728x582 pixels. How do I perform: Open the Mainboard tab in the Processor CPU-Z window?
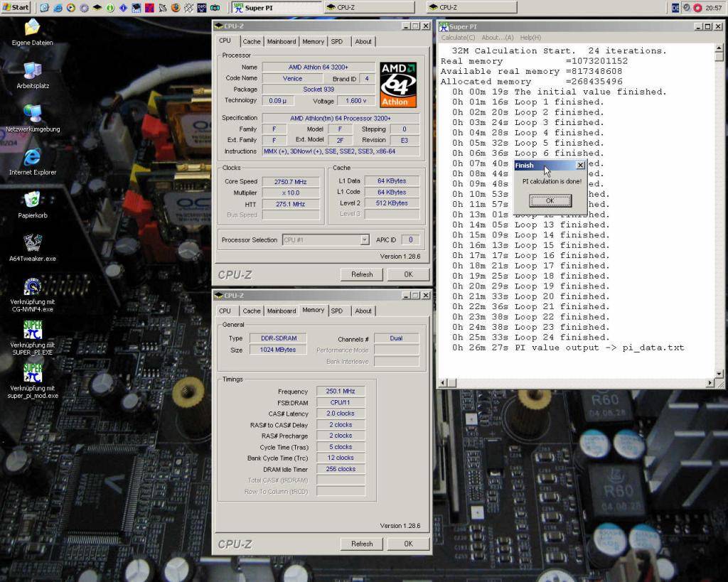282,41
